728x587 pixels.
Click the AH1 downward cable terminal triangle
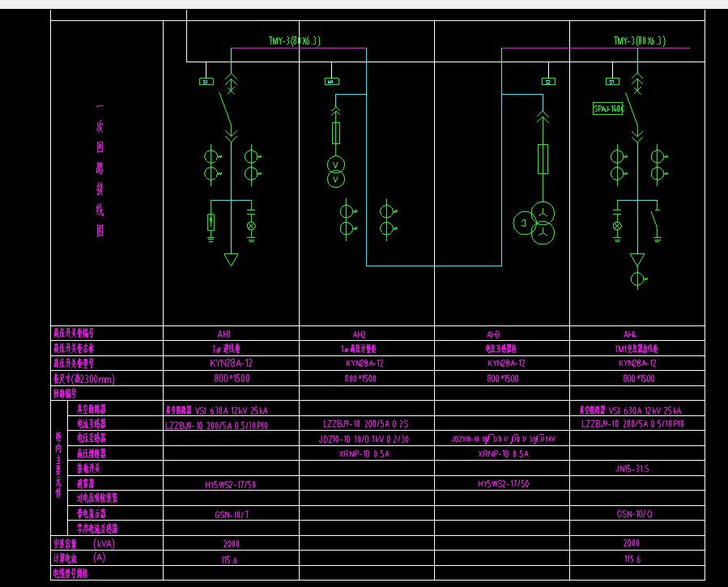tap(232, 259)
